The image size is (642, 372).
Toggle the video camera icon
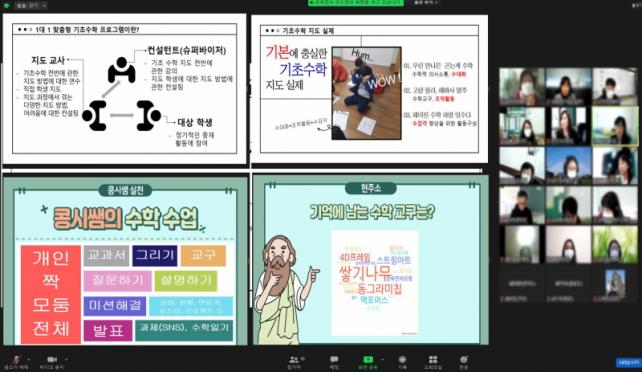pos(52,359)
